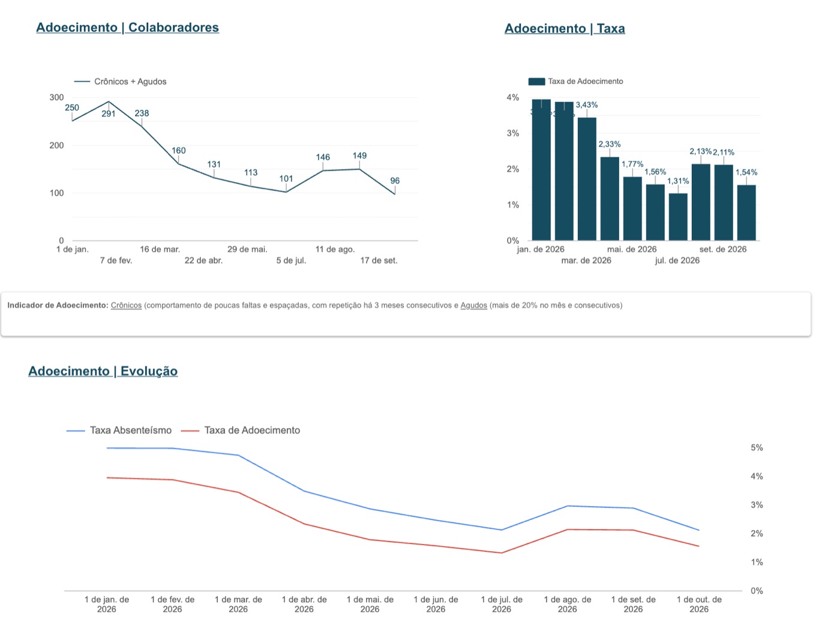Image resolution: width=840 pixels, height=628 pixels.
Task: Click the 250 data label on the line chart
Action: [72, 107]
